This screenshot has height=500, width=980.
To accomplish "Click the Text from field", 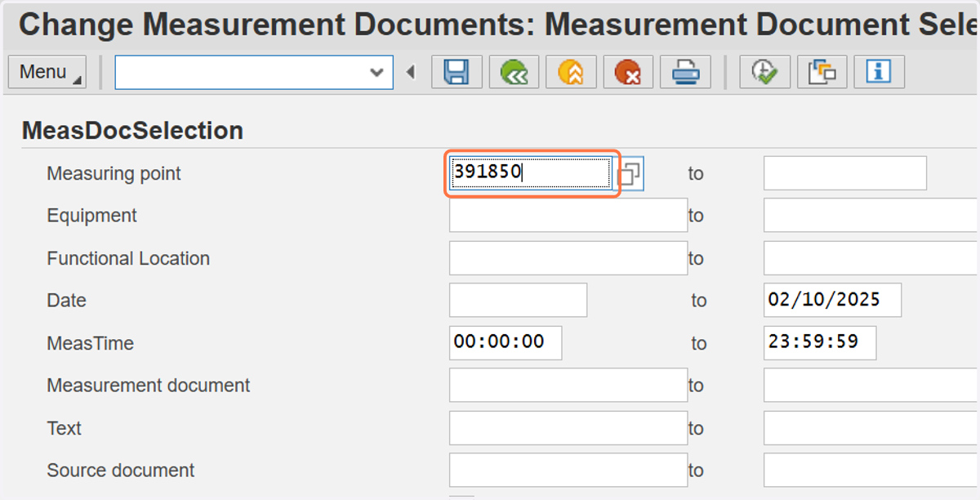I will (x=568, y=428).
